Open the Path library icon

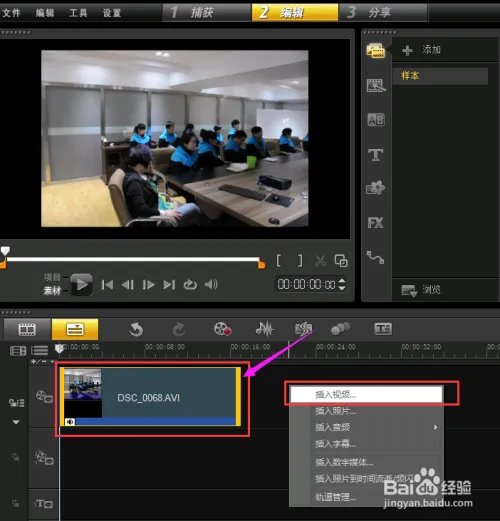pos(376,257)
